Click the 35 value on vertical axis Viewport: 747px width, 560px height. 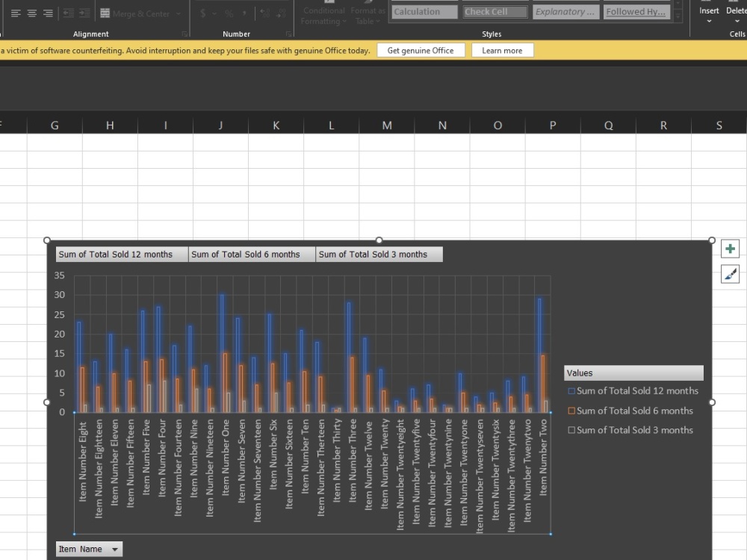[59, 276]
